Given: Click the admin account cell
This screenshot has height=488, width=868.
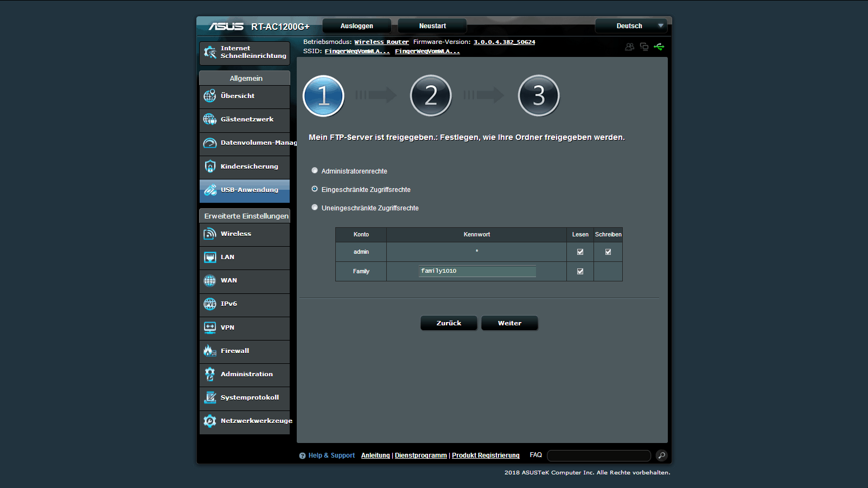Looking at the screenshot, I should [x=361, y=252].
